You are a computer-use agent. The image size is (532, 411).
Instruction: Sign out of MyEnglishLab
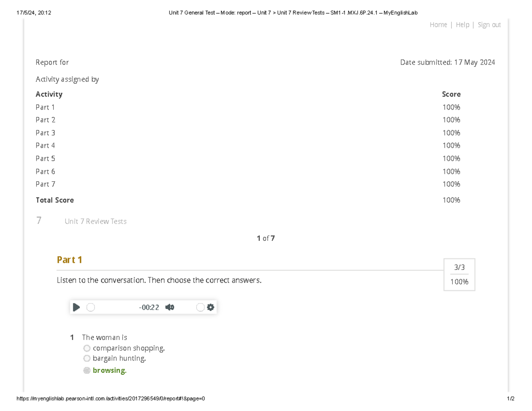[x=489, y=24]
